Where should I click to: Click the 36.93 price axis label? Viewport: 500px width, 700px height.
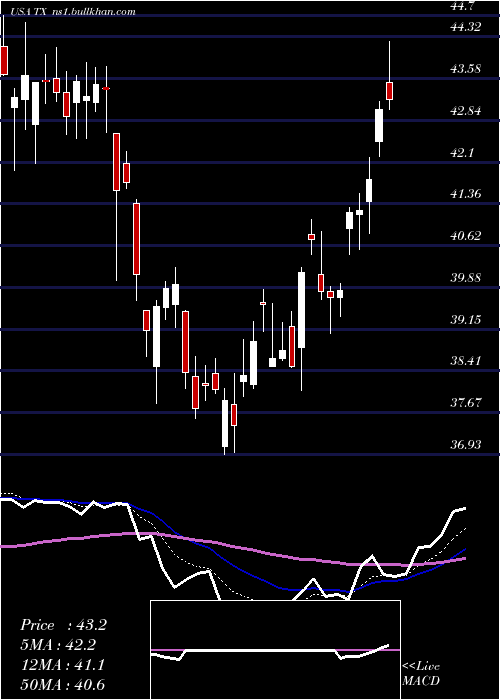pyautogui.click(x=467, y=445)
